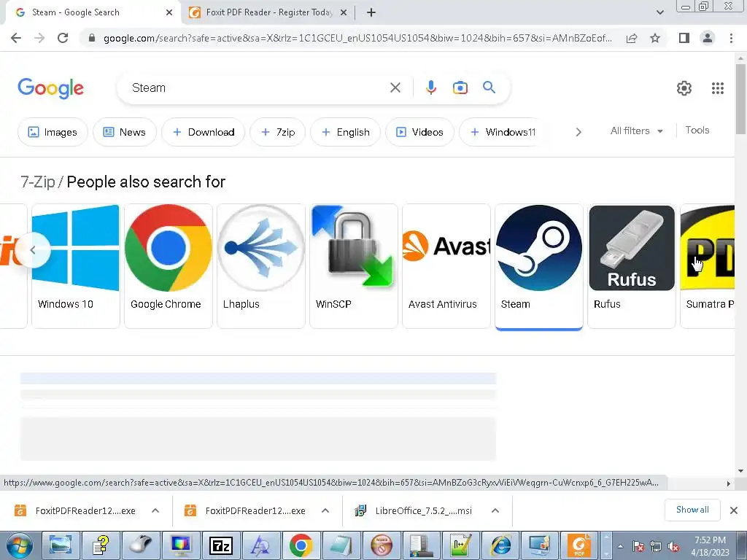Clear the search box with the X
This screenshot has height=560, width=747.
(x=395, y=87)
